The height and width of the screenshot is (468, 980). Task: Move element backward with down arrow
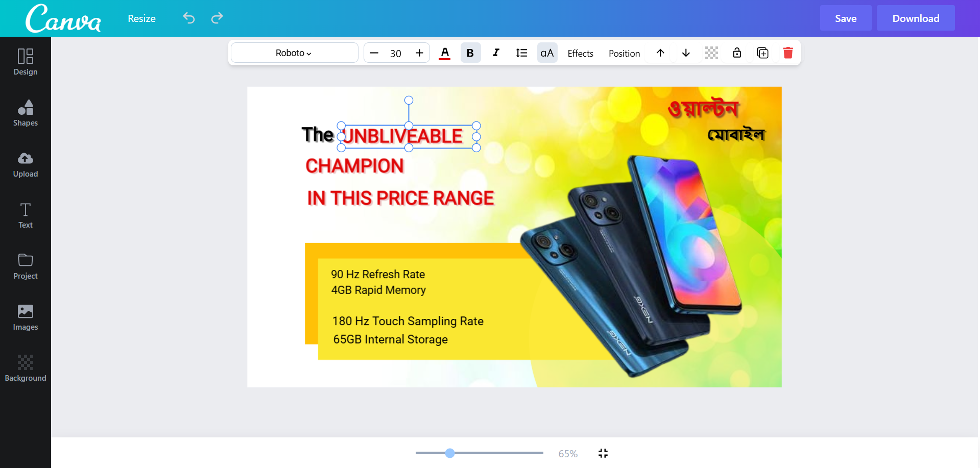pos(686,53)
